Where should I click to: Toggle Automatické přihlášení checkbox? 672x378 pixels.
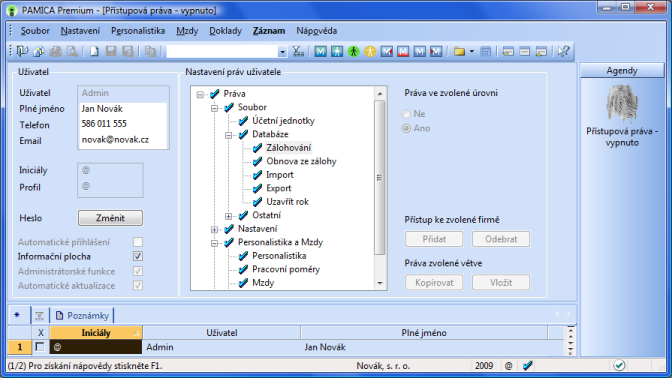click(x=138, y=242)
